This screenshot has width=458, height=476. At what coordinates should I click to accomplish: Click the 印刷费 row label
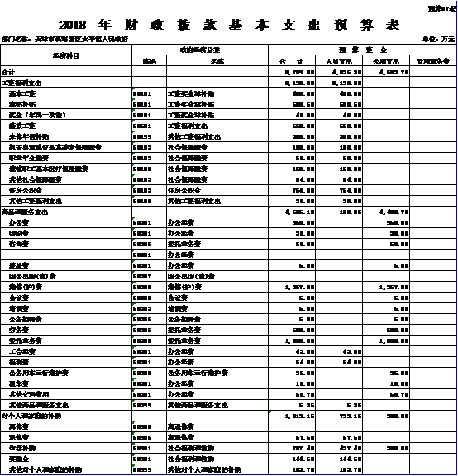(19, 233)
